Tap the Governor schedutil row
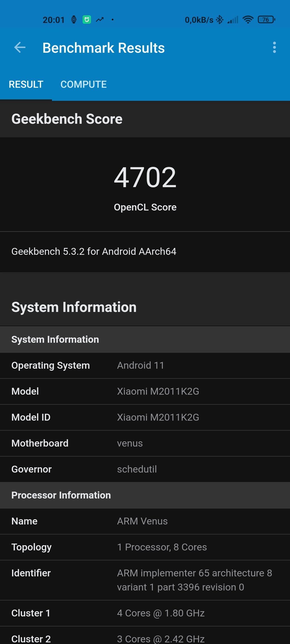Viewport: 290px width, 644px height. click(145, 469)
